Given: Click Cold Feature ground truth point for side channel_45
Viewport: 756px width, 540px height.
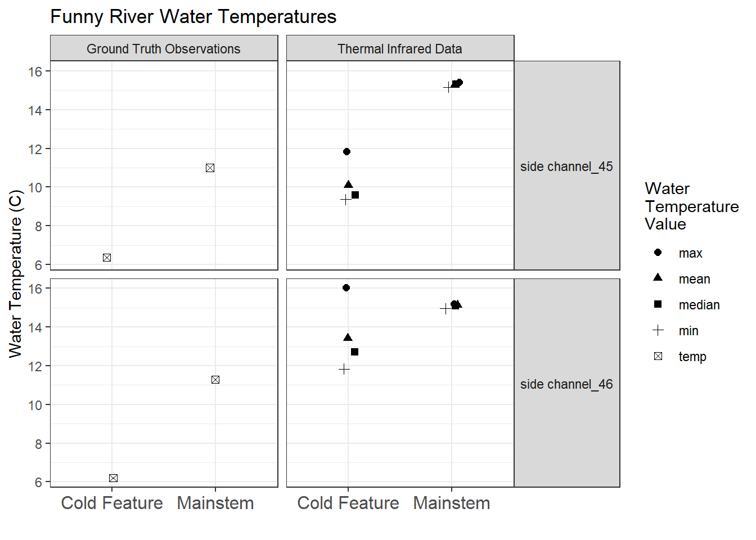Looking at the screenshot, I should (x=107, y=258).
